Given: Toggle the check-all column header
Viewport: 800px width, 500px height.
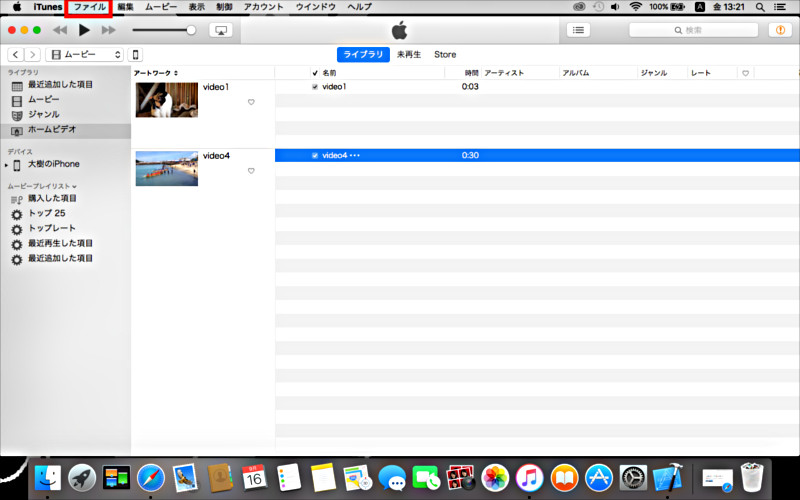Looking at the screenshot, I should pyautogui.click(x=315, y=73).
